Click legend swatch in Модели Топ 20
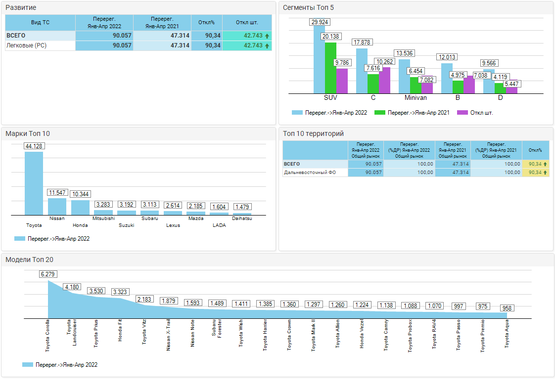Viewport: 555px width, 392px height. click(x=28, y=365)
